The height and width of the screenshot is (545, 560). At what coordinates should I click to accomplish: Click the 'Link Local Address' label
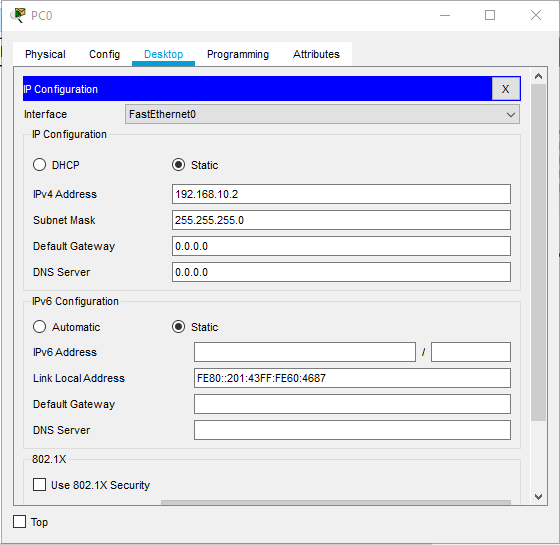point(79,378)
